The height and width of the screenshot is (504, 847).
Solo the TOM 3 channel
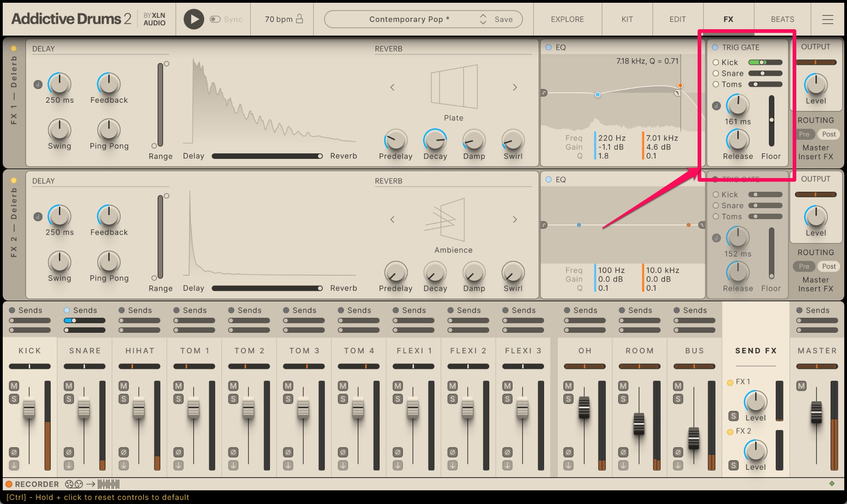point(288,399)
